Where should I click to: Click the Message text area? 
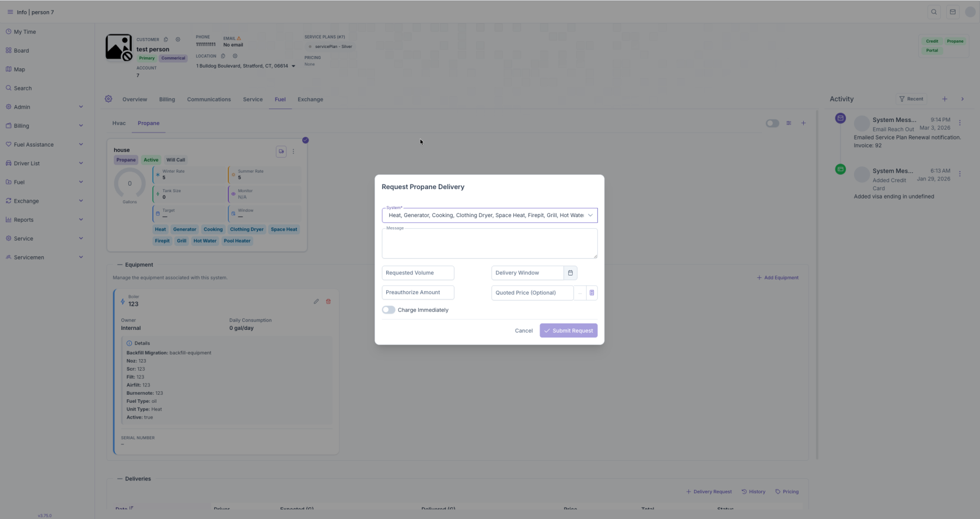(x=489, y=243)
